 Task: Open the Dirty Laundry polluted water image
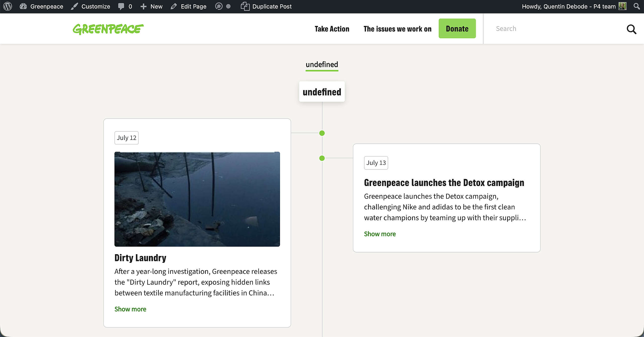pyautogui.click(x=197, y=199)
